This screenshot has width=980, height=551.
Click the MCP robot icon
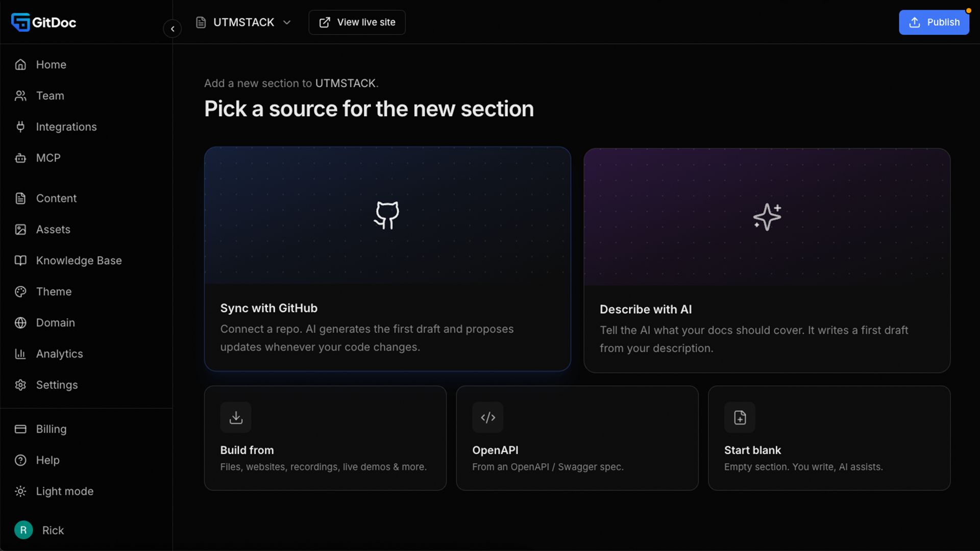point(20,158)
